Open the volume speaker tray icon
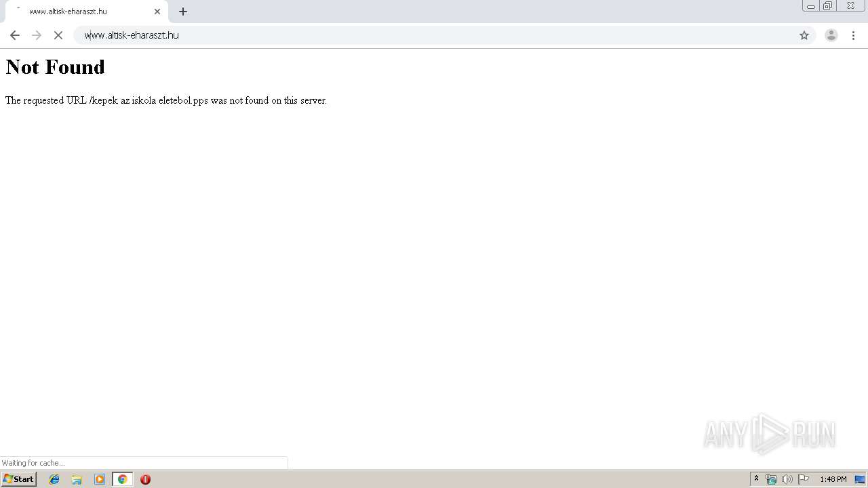The width and height of the screenshot is (868, 488). [787, 479]
